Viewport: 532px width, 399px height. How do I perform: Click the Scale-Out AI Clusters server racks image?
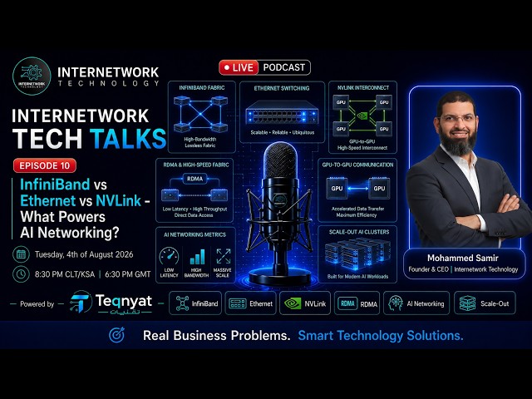357,254
